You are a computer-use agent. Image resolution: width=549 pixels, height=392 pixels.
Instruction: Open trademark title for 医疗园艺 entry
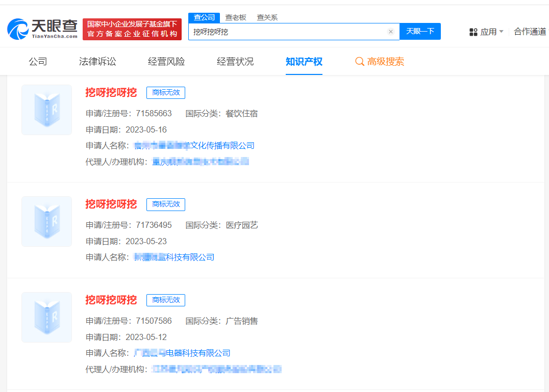pyautogui.click(x=111, y=204)
